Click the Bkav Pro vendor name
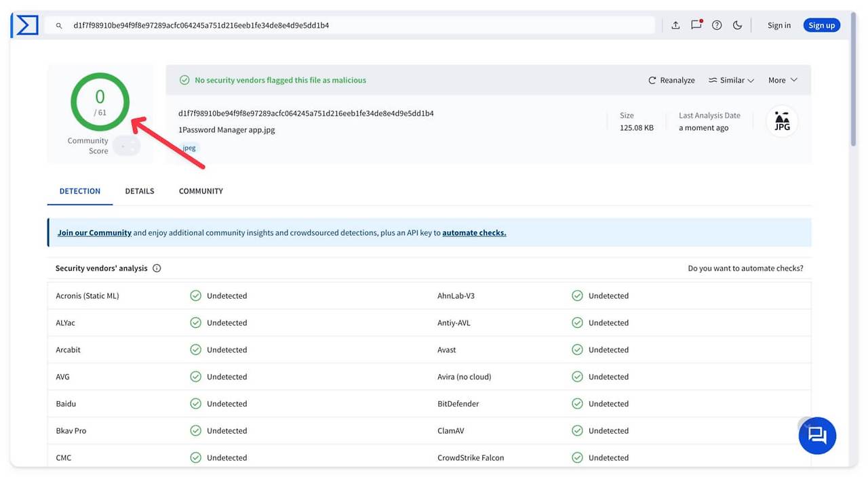Screen dimensions: 868x477 tap(71, 431)
